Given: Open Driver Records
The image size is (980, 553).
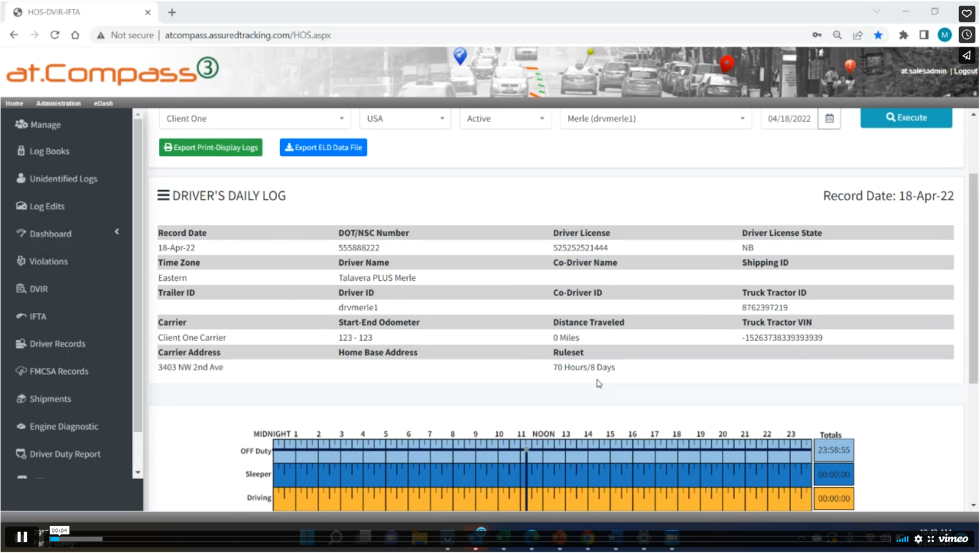Looking at the screenshot, I should (x=57, y=344).
